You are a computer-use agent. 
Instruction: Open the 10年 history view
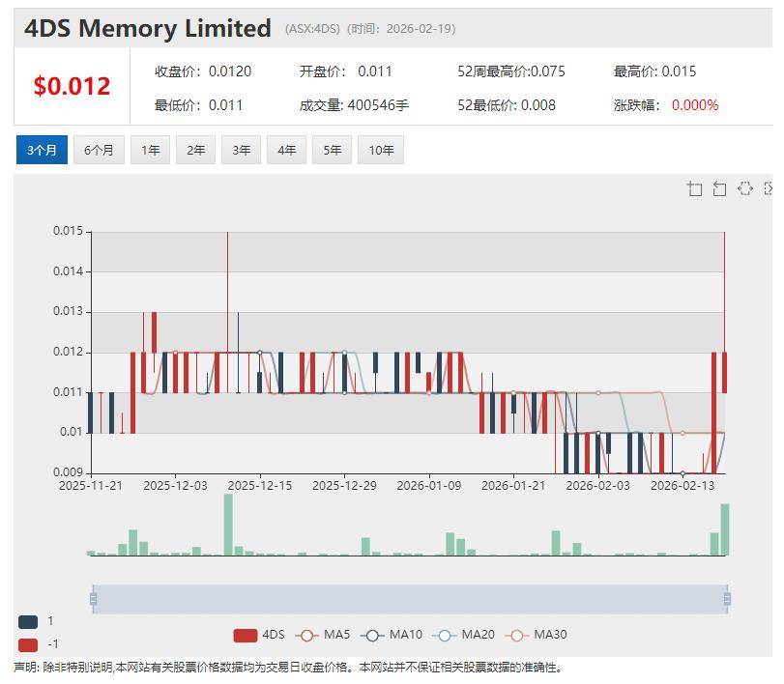[381, 150]
